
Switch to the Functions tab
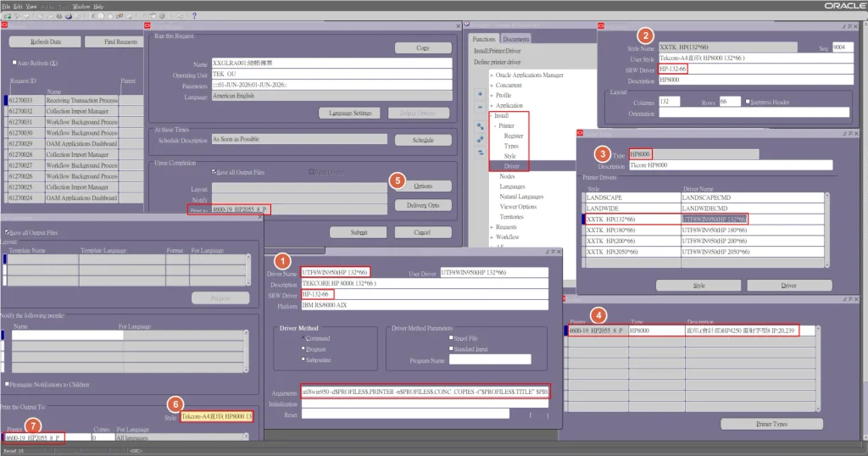pos(484,39)
